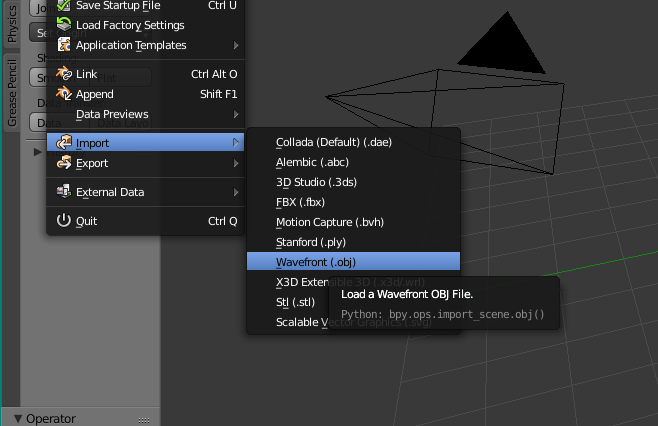This screenshot has height=426, width=658.
Task: Click the Quit power icon
Action: pyautogui.click(x=64, y=221)
